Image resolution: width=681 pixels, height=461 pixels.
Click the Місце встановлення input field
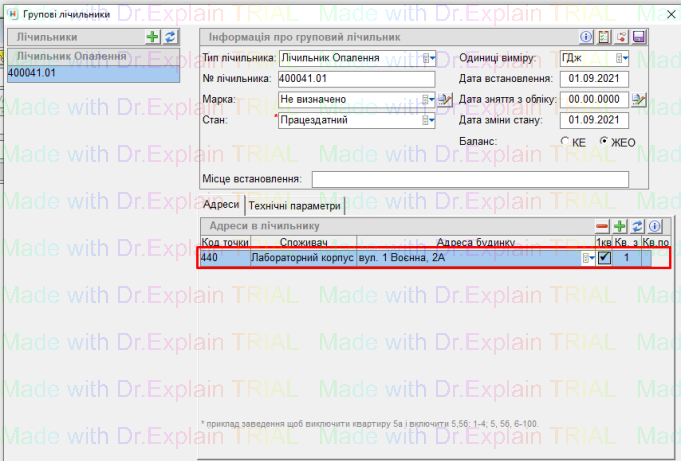tap(469, 179)
